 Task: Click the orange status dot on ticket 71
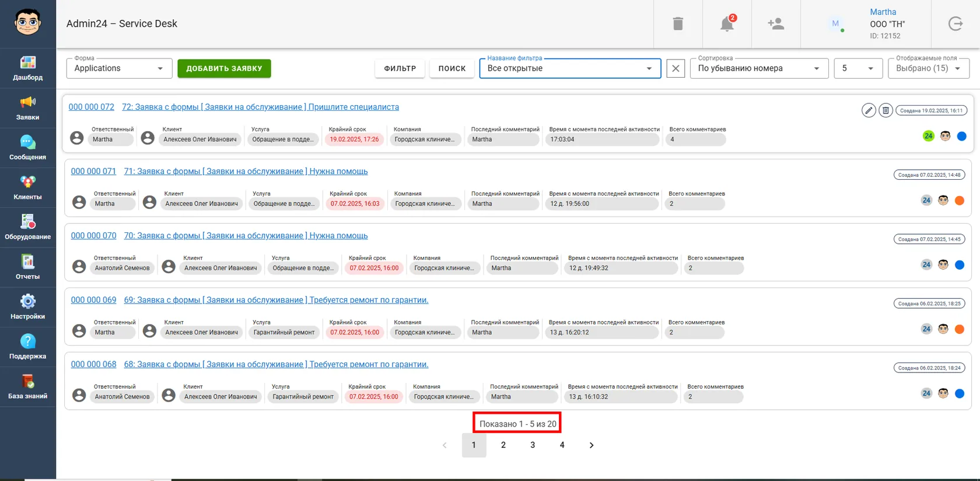[960, 200]
